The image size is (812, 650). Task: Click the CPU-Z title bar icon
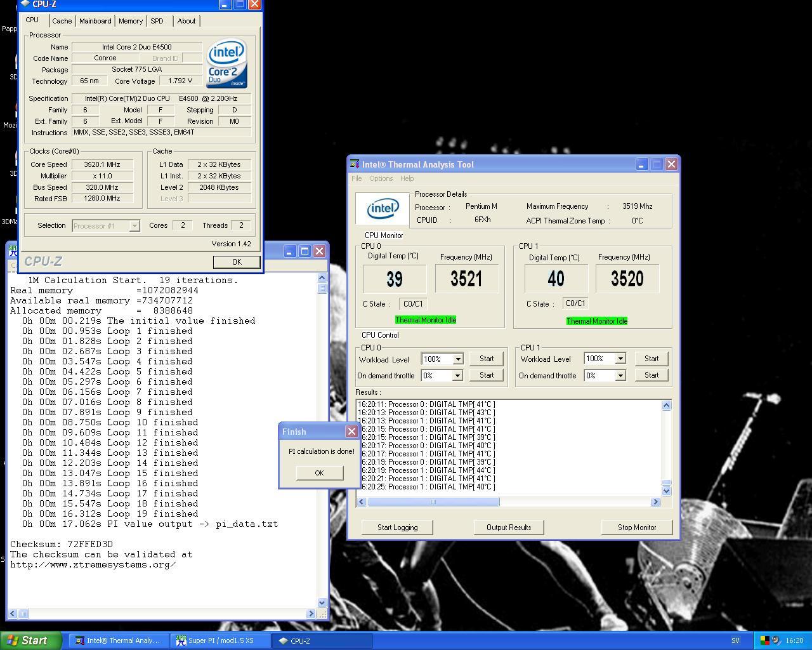[x=25, y=4]
